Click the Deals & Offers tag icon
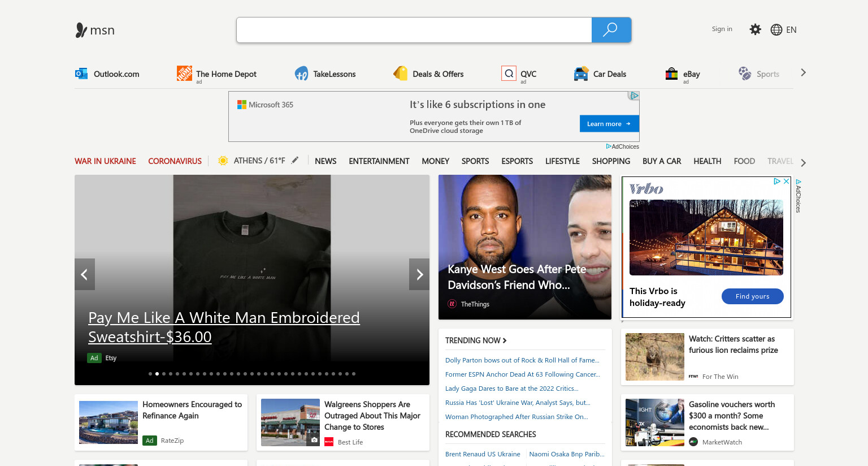 tap(401, 74)
